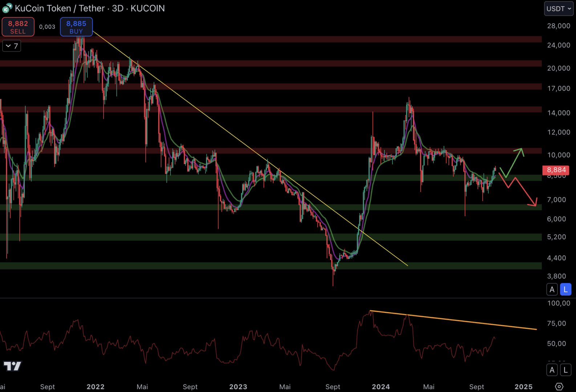Click the red SELL 8,882 button
576x392 pixels.
(18, 27)
